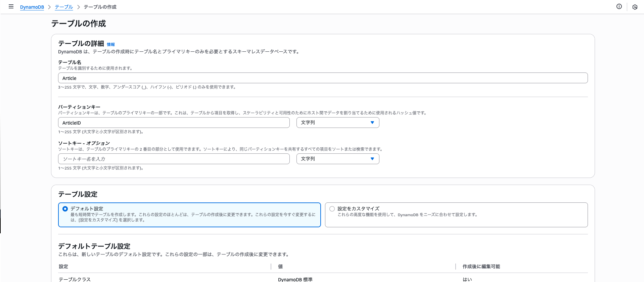This screenshot has width=644, height=282.
Task: Select the 設定をカスタマイズ radio button
Action: point(332,209)
